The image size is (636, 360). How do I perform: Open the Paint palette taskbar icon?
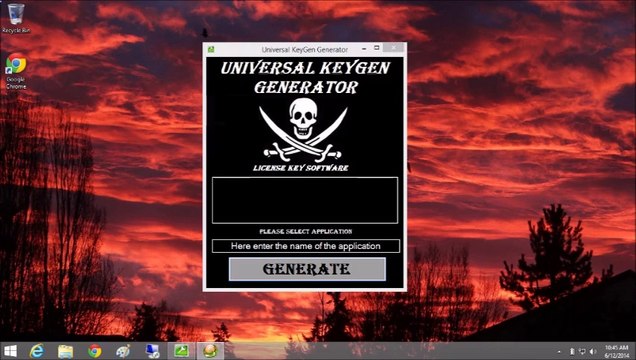[123, 351]
